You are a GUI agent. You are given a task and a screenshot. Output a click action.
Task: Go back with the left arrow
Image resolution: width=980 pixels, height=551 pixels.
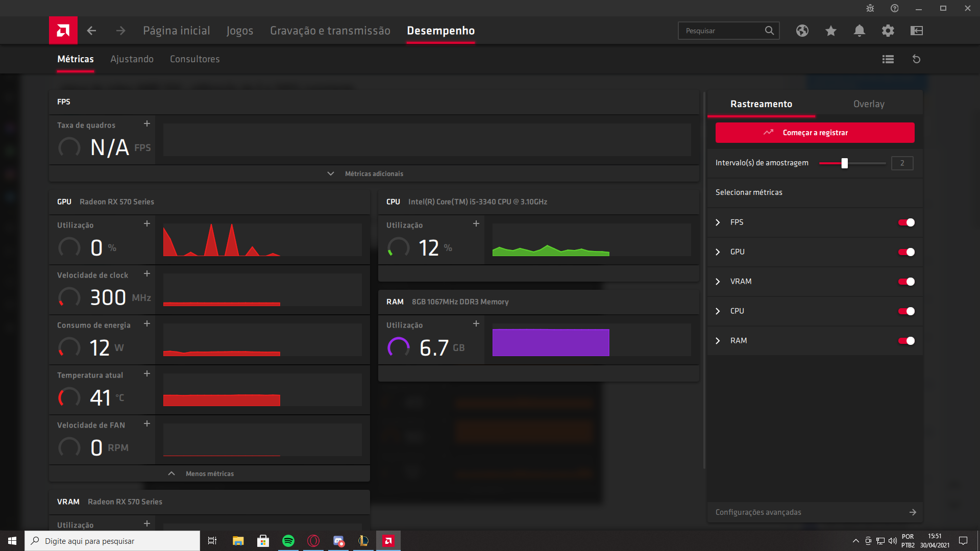tap(91, 31)
